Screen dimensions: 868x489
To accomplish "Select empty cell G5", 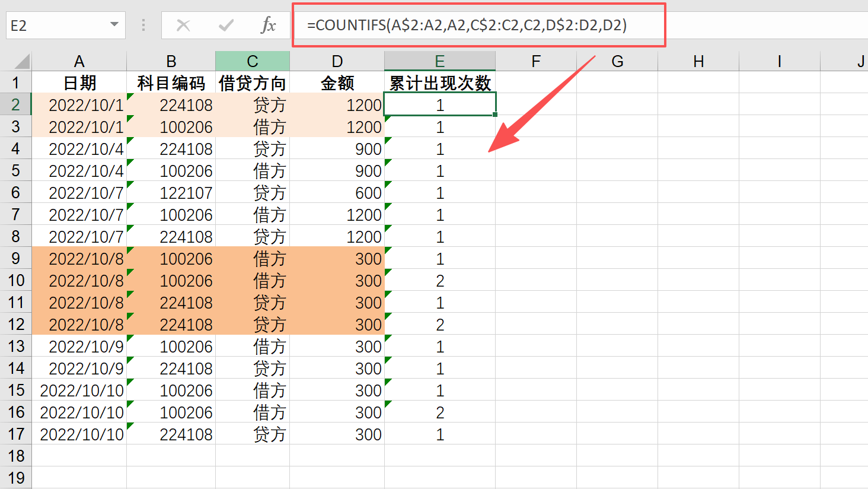I will (617, 170).
